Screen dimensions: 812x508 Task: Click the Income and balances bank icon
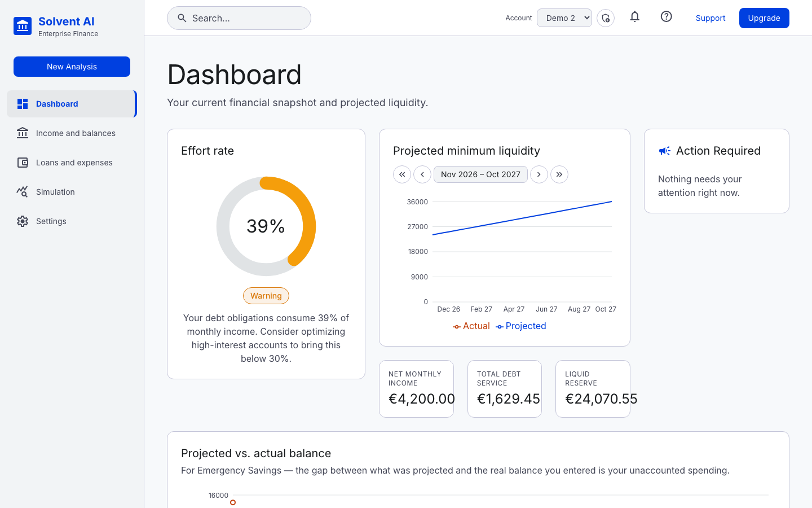pyautogui.click(x=23, y=133)
